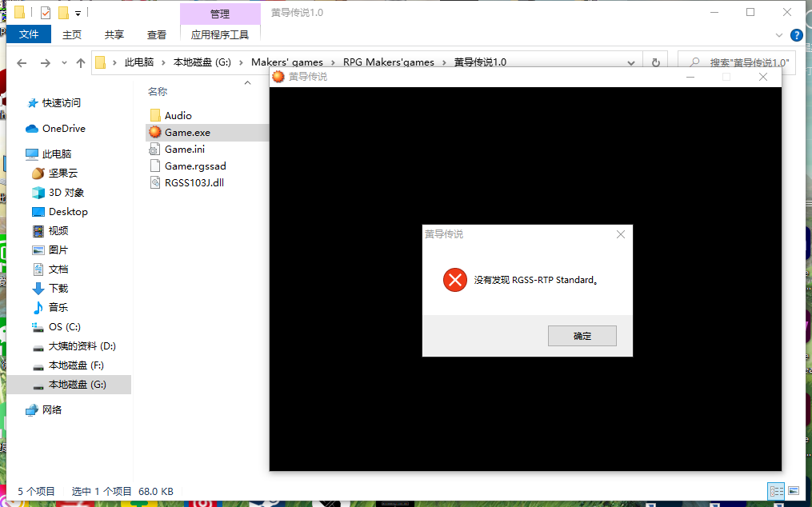Click Makers' games in the breadcrumb
Viewport: 812px width, 507px height.
[x=287, y=62]
